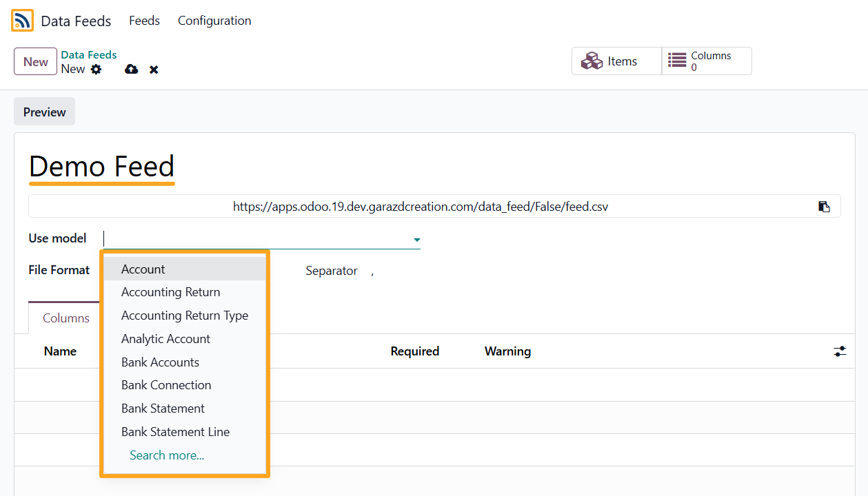This screenshot has width=868, height=496.
Task: Open the Feeds menu
Action: (x=144, y=21)
